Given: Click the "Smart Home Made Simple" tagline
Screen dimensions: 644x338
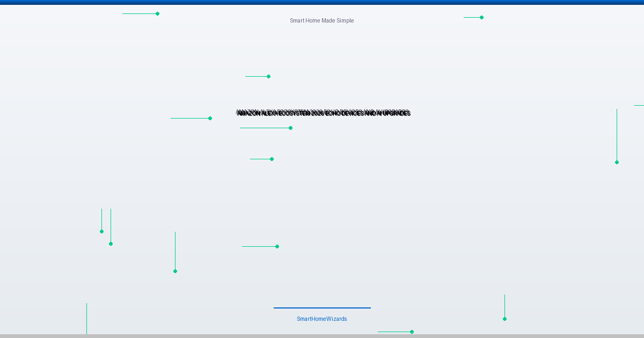Looking at the screenshot, I should [x=322, y=20].
